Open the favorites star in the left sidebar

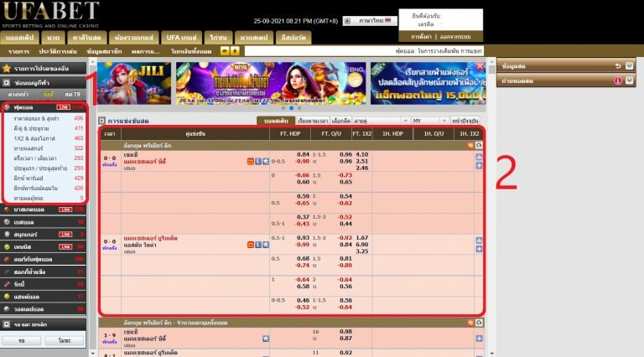[7, 68]
